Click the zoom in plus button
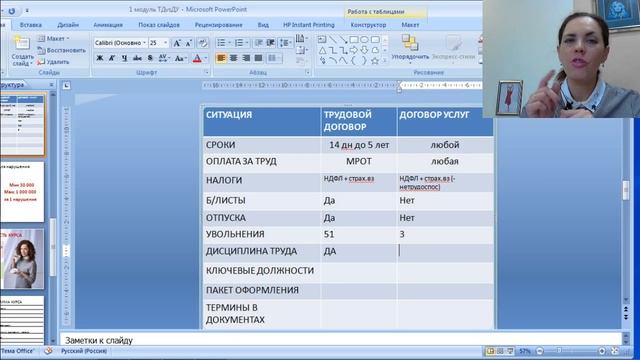 602,351
